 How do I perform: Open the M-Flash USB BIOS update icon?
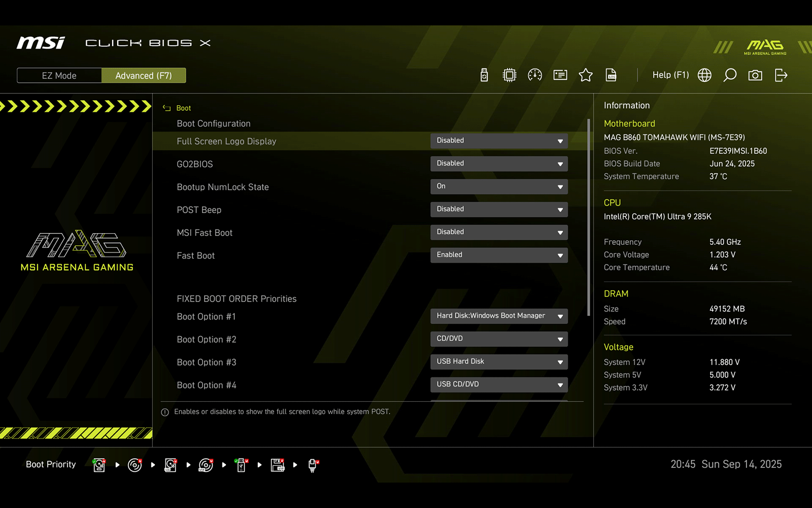pyautogui.click(x=484, y=75)
